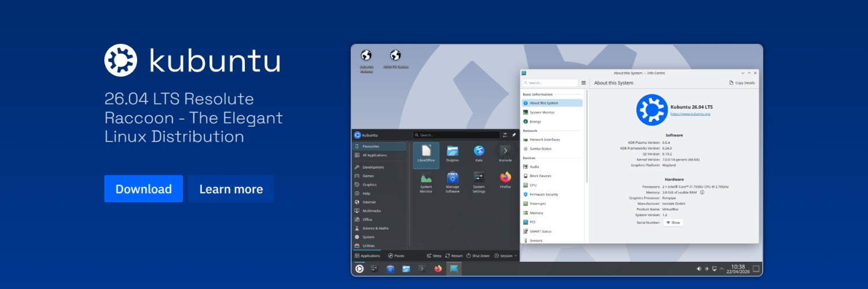
Task: Open Konsole terminal on the taskbar
Action: [422, 269]
